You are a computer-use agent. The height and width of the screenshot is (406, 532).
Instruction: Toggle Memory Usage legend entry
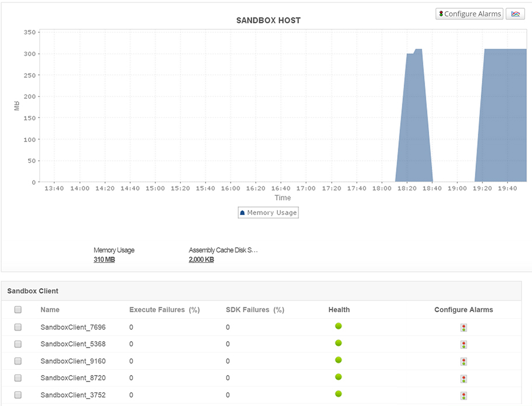268,213
